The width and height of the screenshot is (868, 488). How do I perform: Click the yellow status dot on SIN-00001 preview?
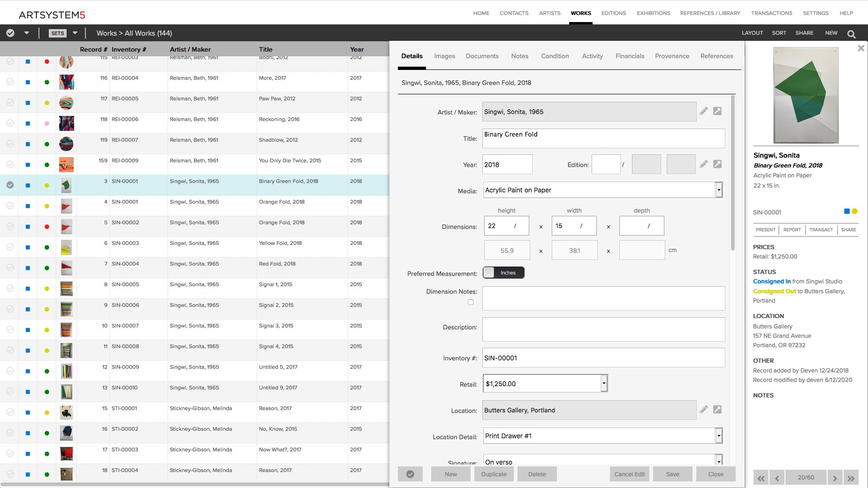pyautogui.click(x=854, y=212)
